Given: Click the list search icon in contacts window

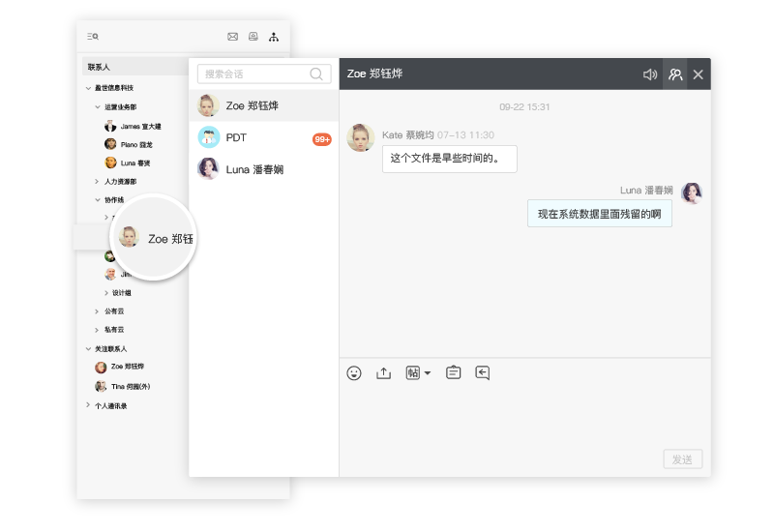Looking at the screenshot, I should click(x=93, y=37).
